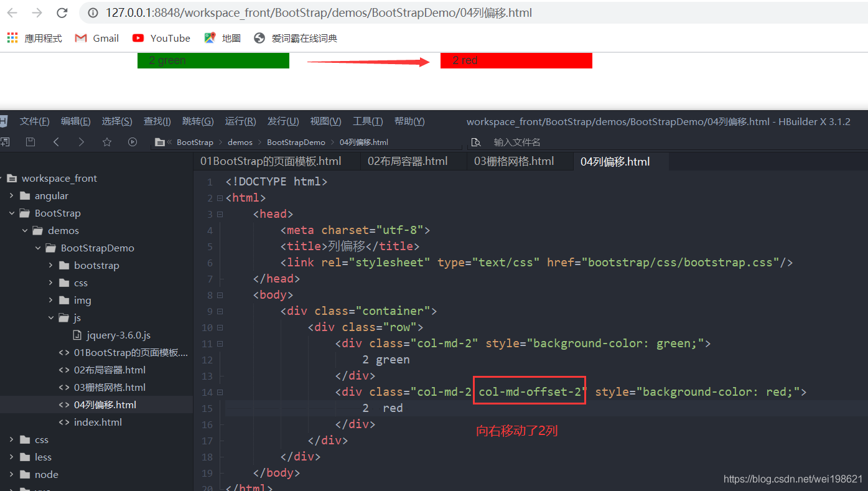Click 04列偏移.html in the breadcrumb
Screen dimensions: 868x491
364,143
